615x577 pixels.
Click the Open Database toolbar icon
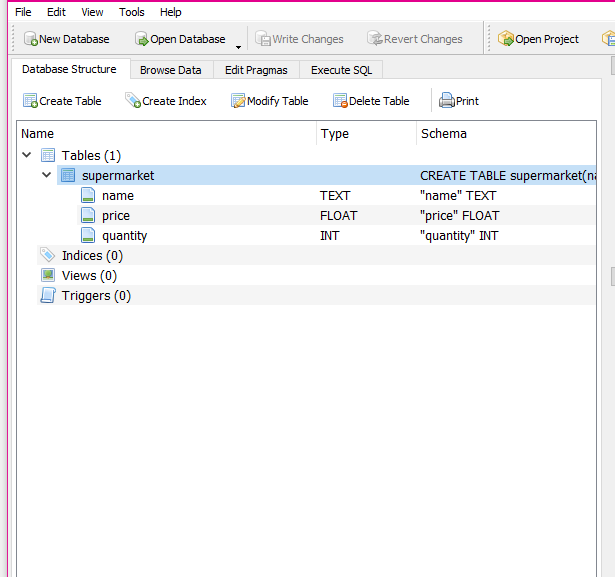pyautogui.click(x=142, y=39)
